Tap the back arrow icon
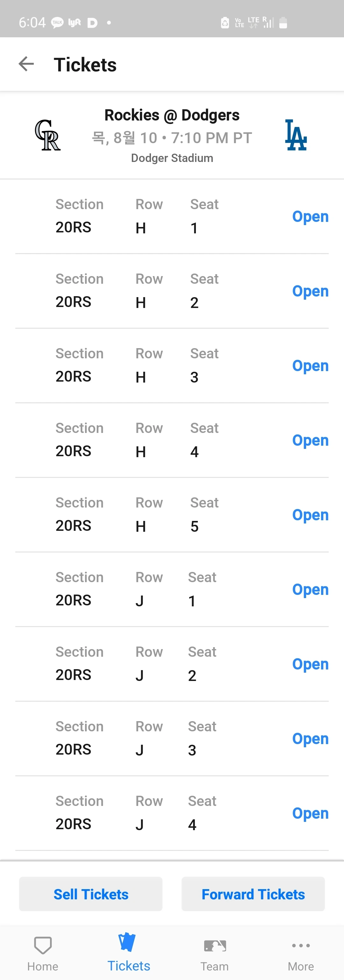Screen dimensions: 344x980 click(x=26, y=64)
